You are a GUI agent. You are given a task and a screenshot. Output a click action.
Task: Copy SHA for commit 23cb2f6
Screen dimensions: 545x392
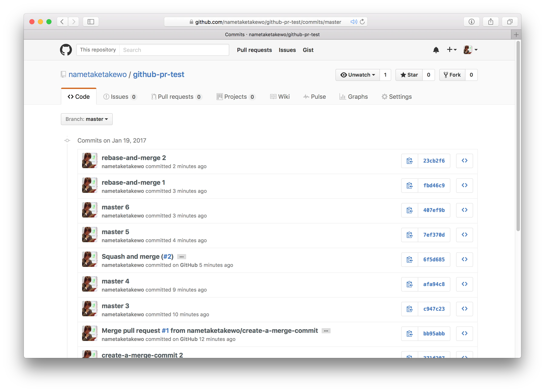coord(410,161)
